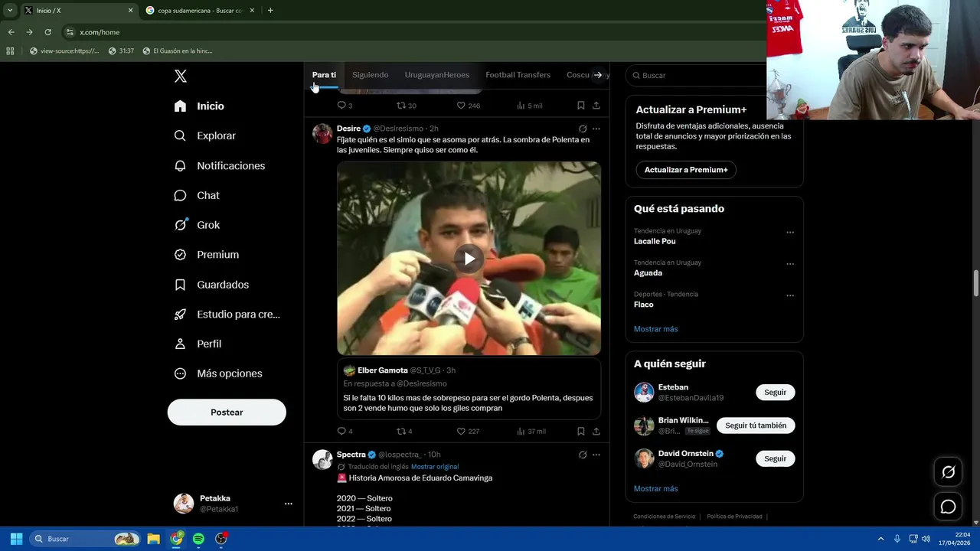This screenshot has height=551, width=980.
Task: Switch to the Siguiendo tab
Action: (x=371, y=75)
